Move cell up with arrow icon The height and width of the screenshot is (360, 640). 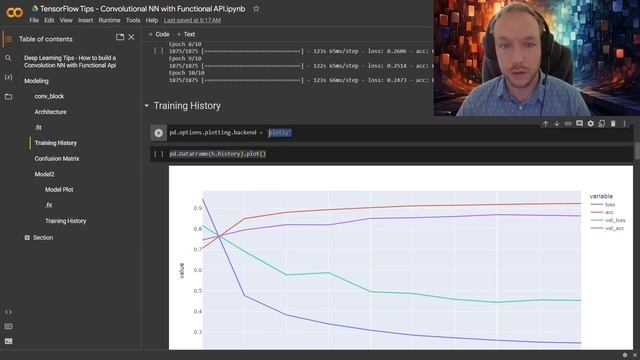(545, 123)
